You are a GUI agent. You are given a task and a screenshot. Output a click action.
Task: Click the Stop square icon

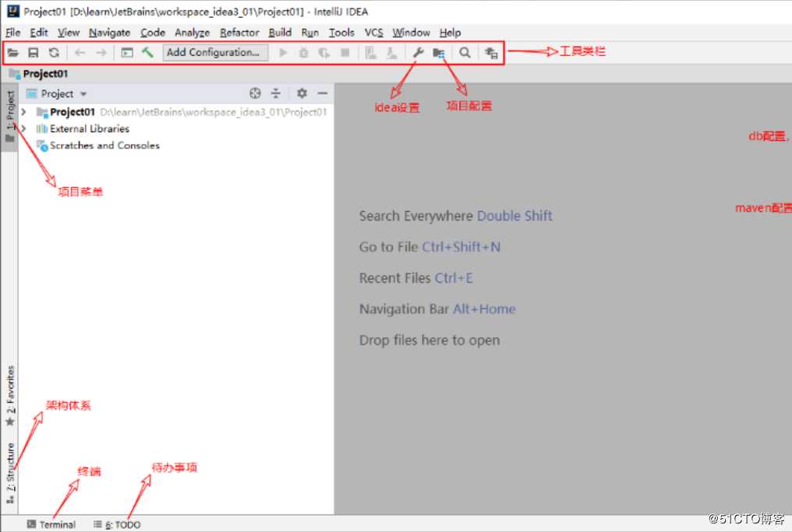tap(345, 52)
